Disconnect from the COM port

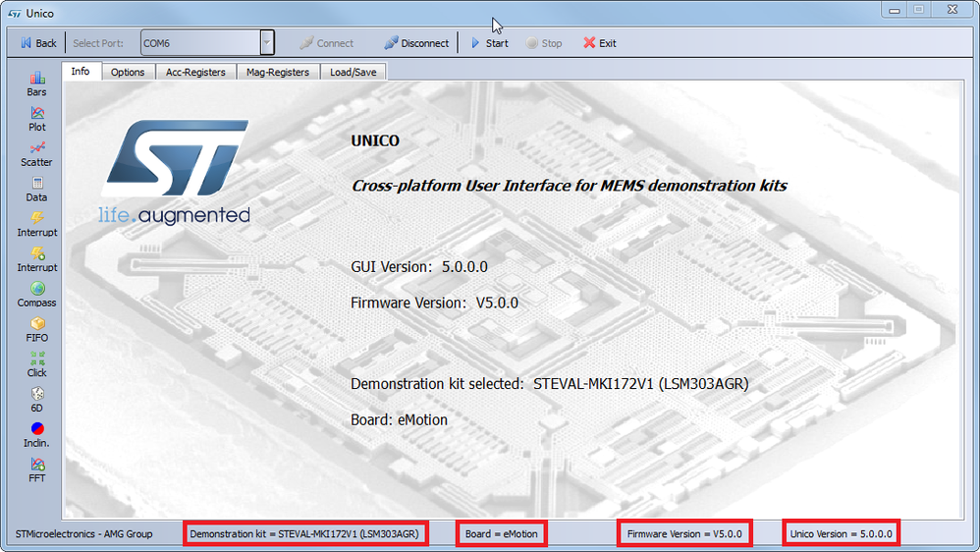pos(417,43)
